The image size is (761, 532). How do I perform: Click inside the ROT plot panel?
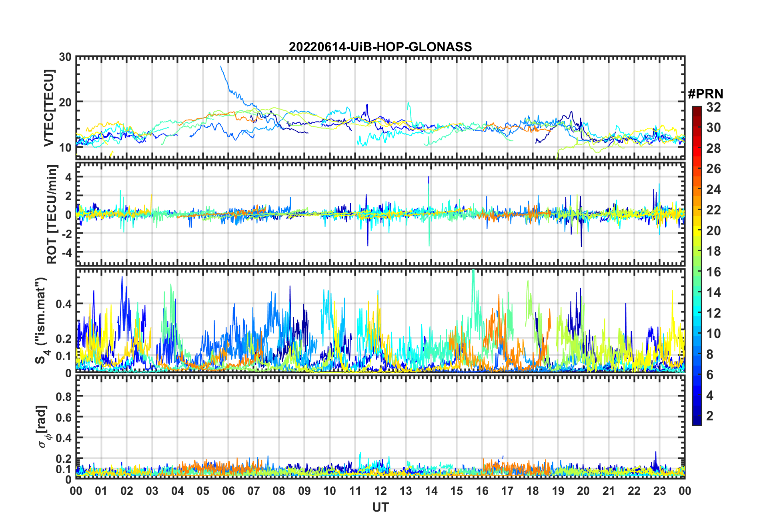coord(380,214)
